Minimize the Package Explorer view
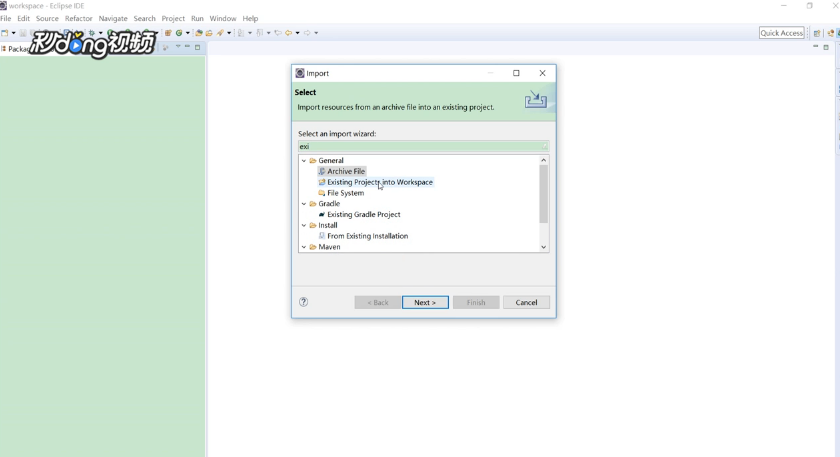 (187, 47)
